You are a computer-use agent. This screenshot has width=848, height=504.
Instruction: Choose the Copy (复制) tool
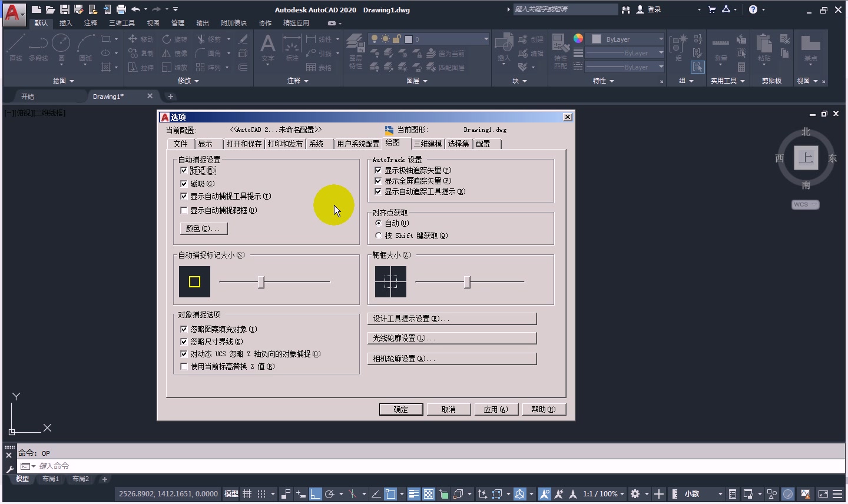pos(141,53)
